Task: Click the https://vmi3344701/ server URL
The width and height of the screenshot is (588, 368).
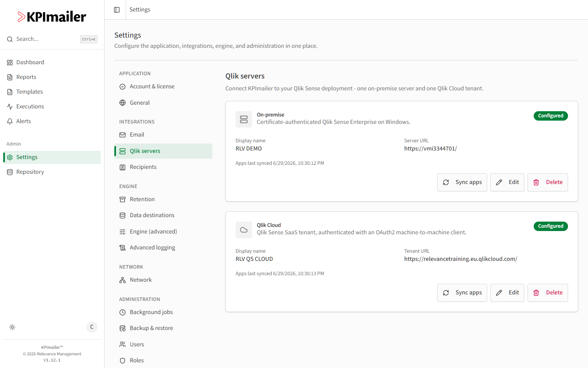Action: pyautogui.click(x=430, y=149)
